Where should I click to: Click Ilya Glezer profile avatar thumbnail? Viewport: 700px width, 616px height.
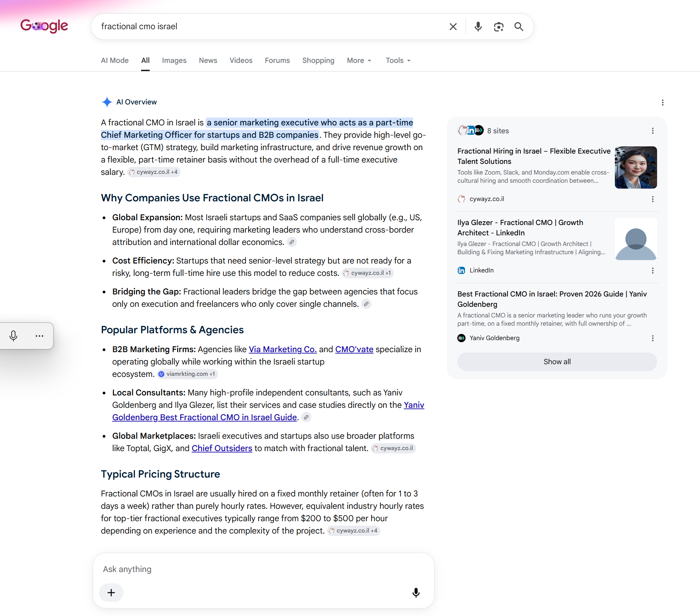[636, 239]
